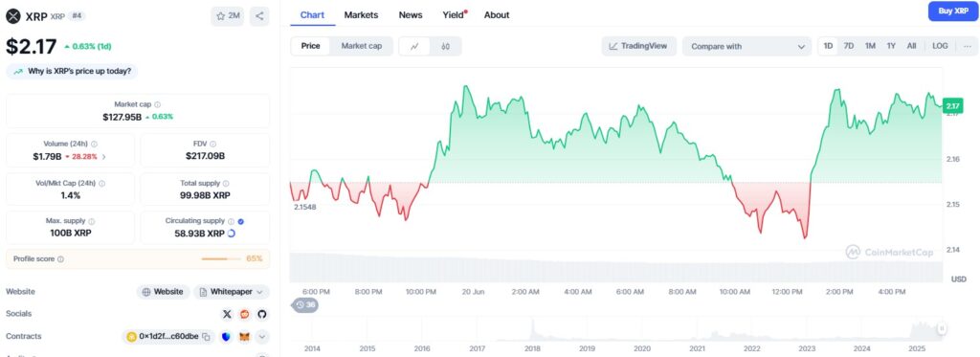The width and height of the screenshot is (980, 357).
Task: Click the time range slider handle
Action: coord(942,328)
